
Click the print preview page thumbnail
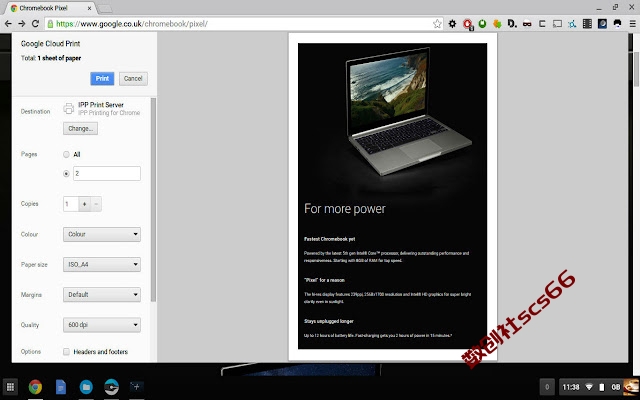[393, 196]
